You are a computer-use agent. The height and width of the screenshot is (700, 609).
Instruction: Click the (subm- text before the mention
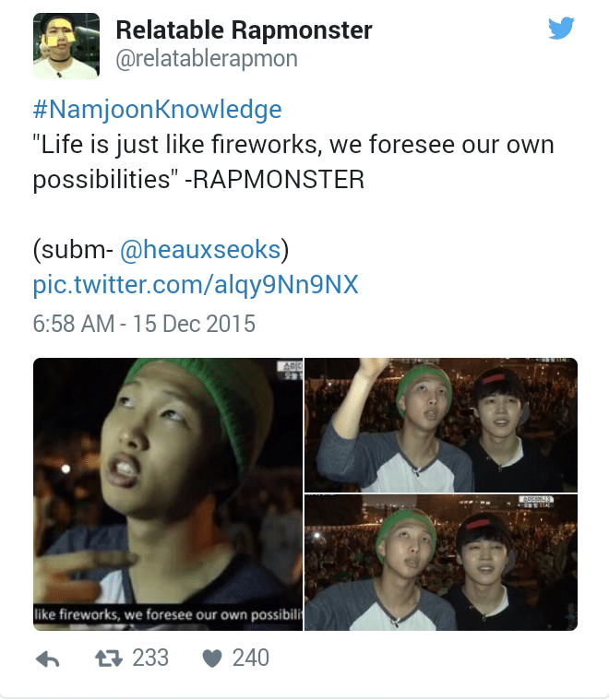click(73, 249)
